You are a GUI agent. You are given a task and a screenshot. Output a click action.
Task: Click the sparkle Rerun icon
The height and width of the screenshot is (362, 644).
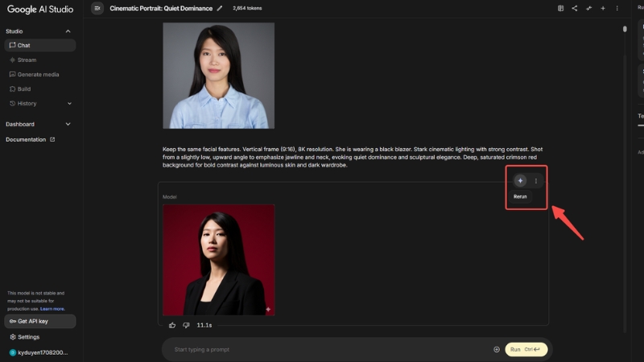click(520, 181)
